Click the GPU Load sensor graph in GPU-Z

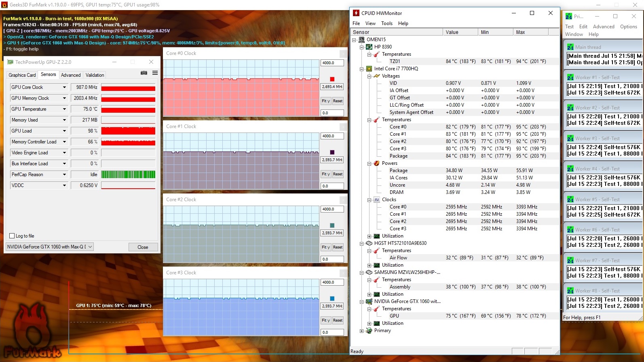(128, 131)
